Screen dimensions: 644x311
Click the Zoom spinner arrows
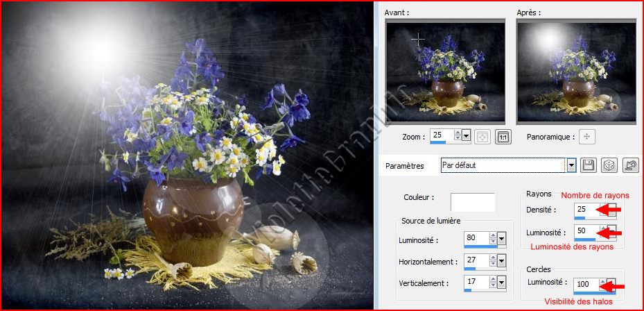pos(457,136)
